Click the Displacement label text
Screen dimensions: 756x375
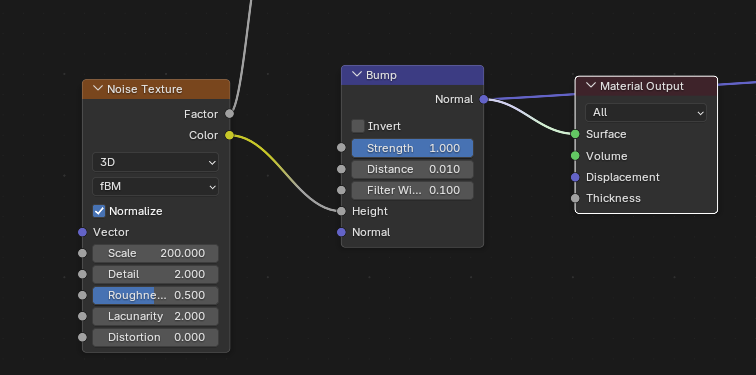coord(622,177)
